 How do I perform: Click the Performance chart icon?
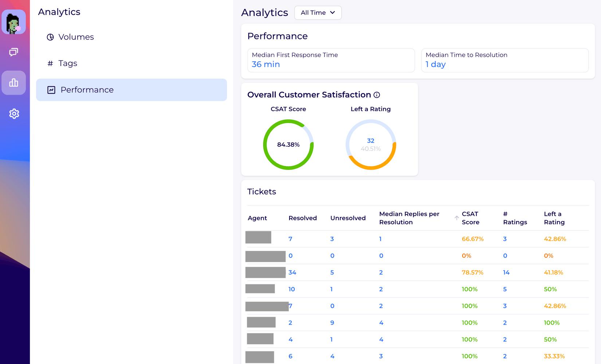coord(51,90)
